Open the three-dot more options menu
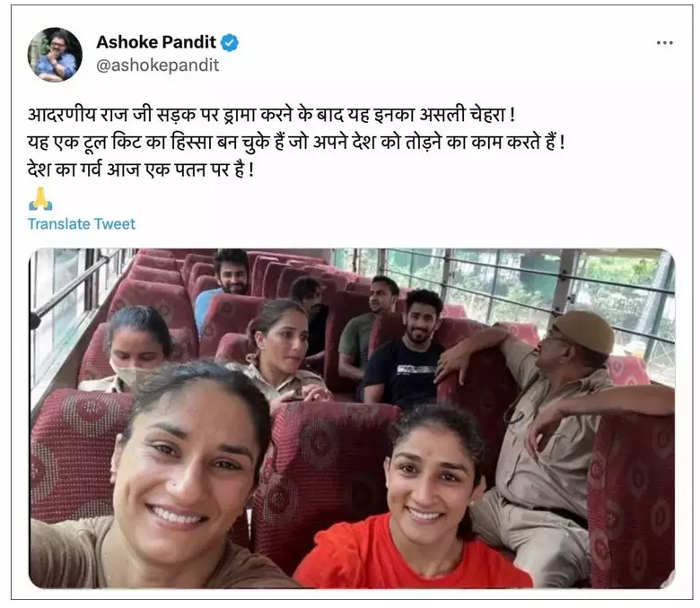Viewport: 700px width, 608px height. 664,43
